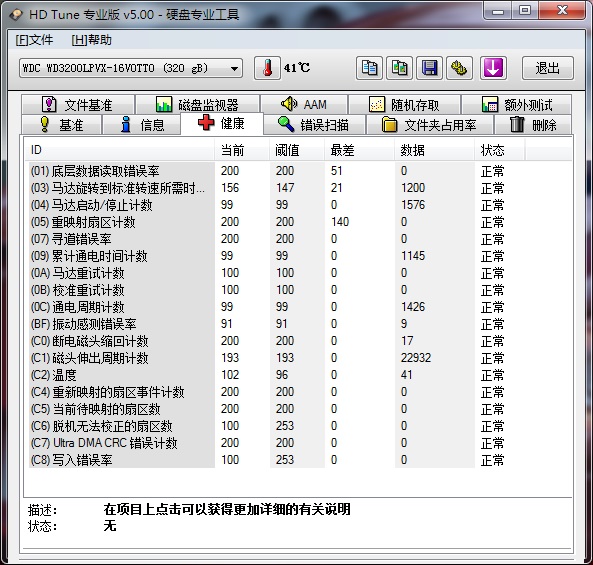Click the copy info to clipboard icon
The height and width of the screenshot is (565, 593).
coord(369,68)
